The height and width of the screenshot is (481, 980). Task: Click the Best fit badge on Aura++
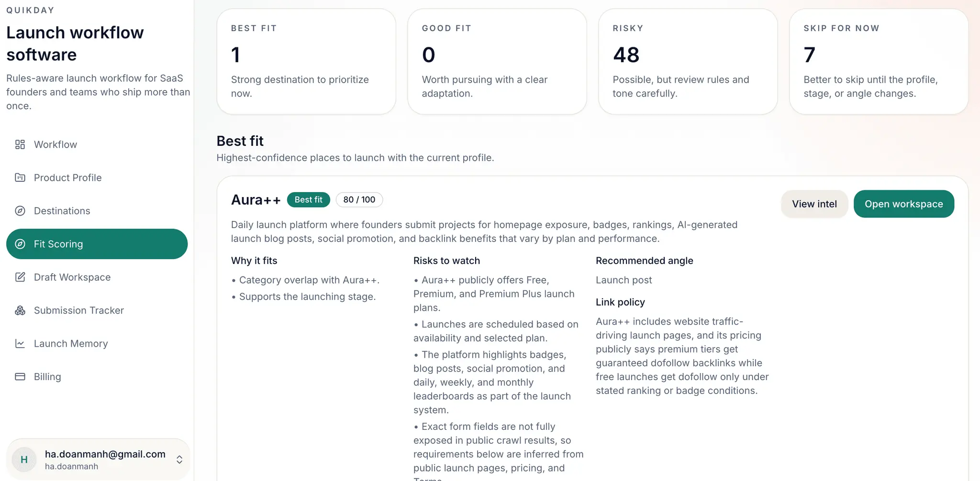pos(309,199)
